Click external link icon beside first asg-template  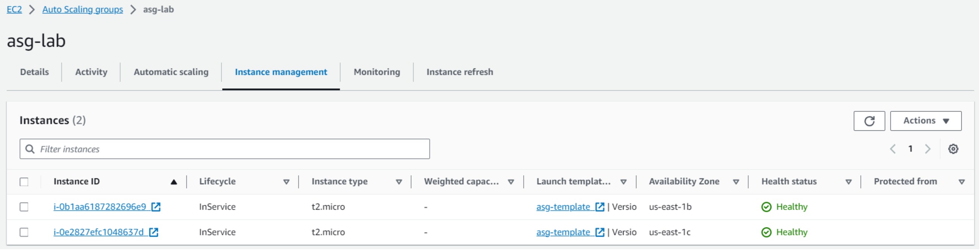click(x=600, y=207)
